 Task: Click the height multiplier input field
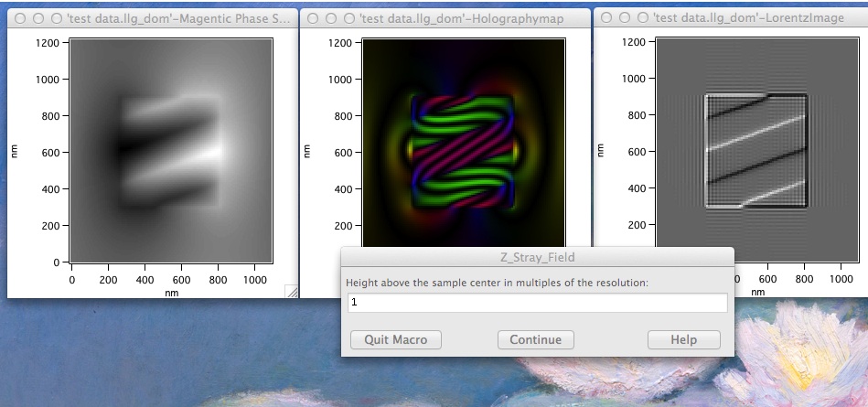click(x=538, y=302)
